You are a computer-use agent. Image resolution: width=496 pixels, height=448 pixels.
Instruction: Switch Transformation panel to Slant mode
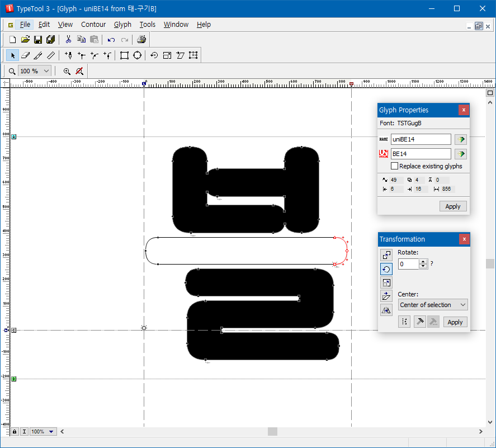point(386,296)
